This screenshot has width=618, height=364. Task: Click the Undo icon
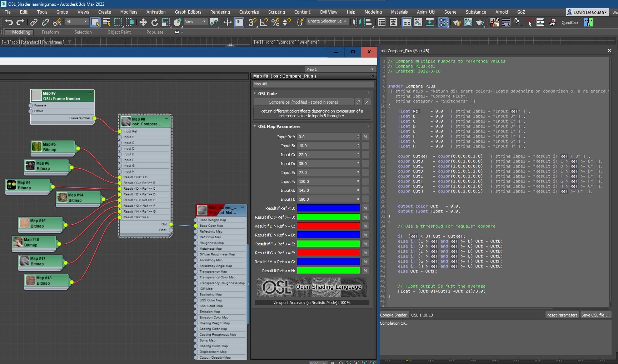9,22
